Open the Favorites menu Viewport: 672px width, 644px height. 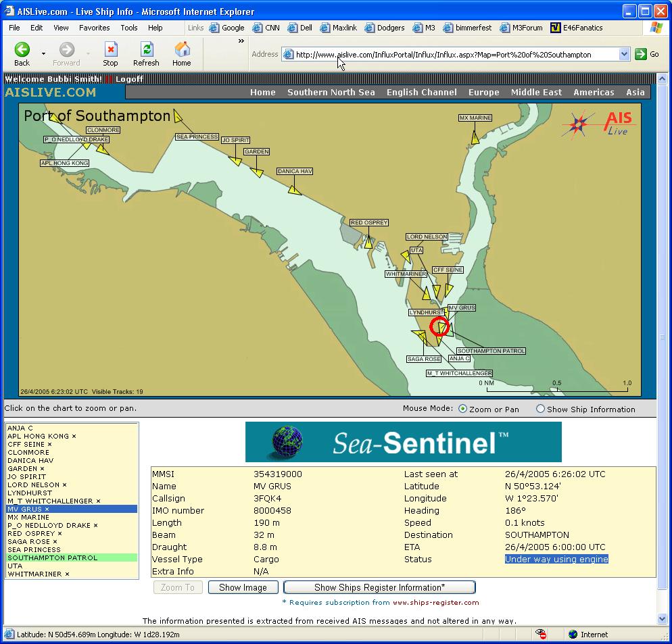pos(94,28)
